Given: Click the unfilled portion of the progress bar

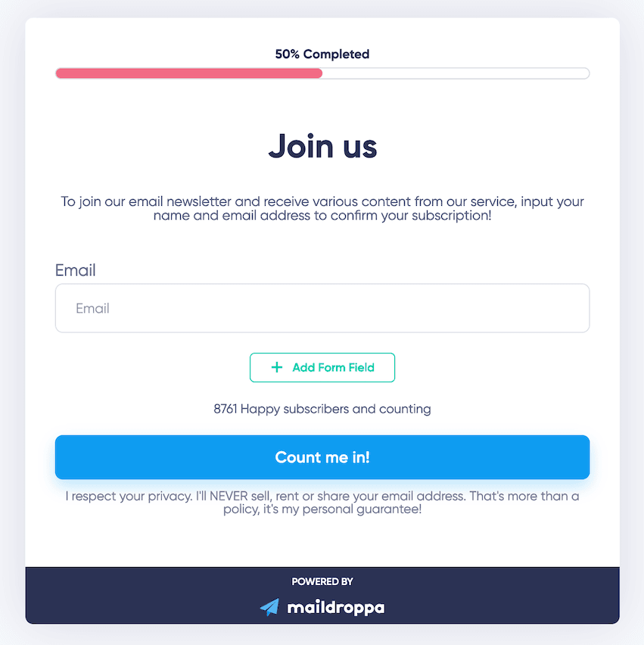Looking at the screenshot, I should (x=454, y=73).
